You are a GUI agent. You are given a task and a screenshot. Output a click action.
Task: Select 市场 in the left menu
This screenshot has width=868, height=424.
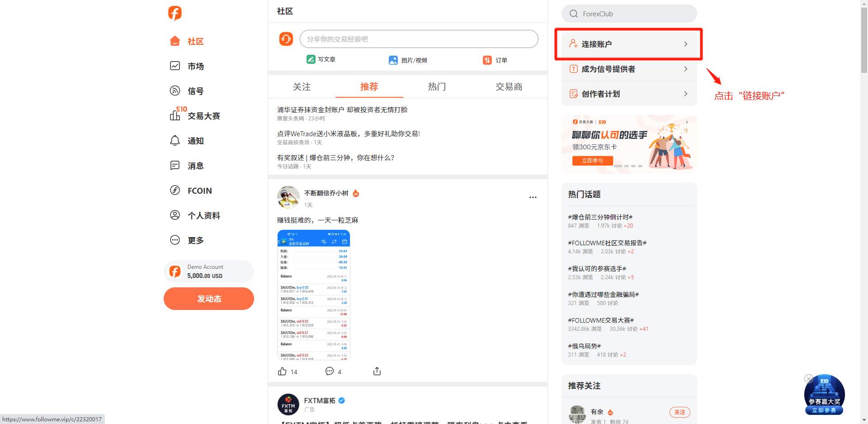(196, 66)
